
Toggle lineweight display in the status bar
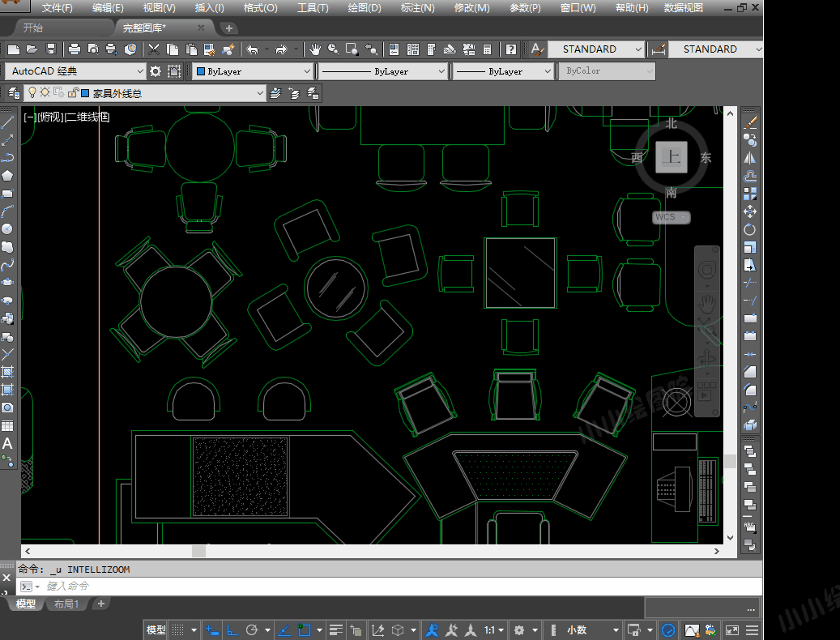pos(336,630)
